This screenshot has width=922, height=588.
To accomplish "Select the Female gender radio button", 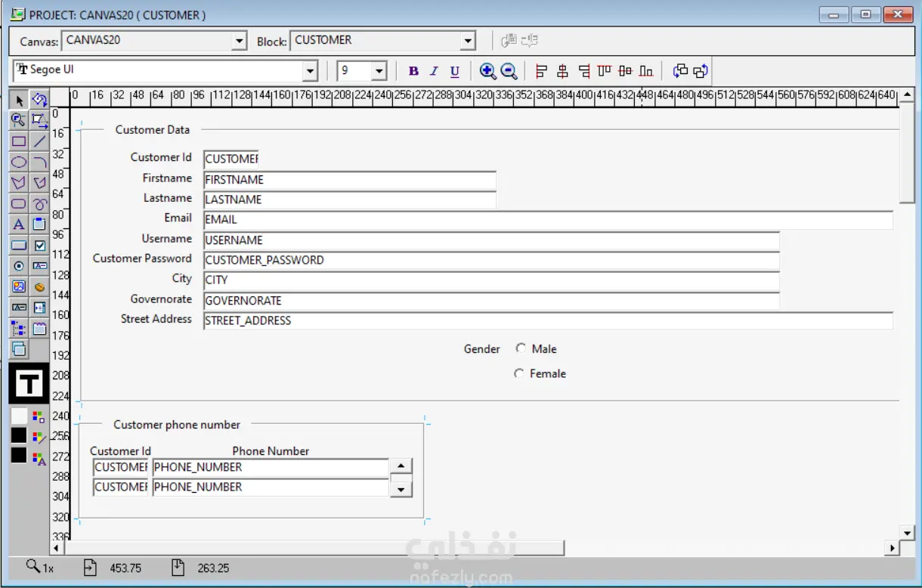I will click(x=518, y=373).
